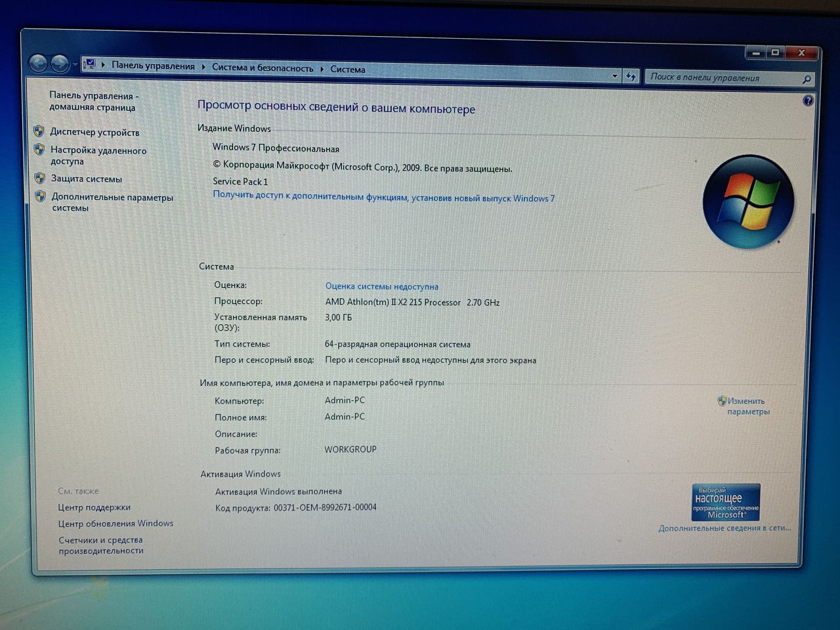
Task: Minimize the System window
Action: coord(755,52)
